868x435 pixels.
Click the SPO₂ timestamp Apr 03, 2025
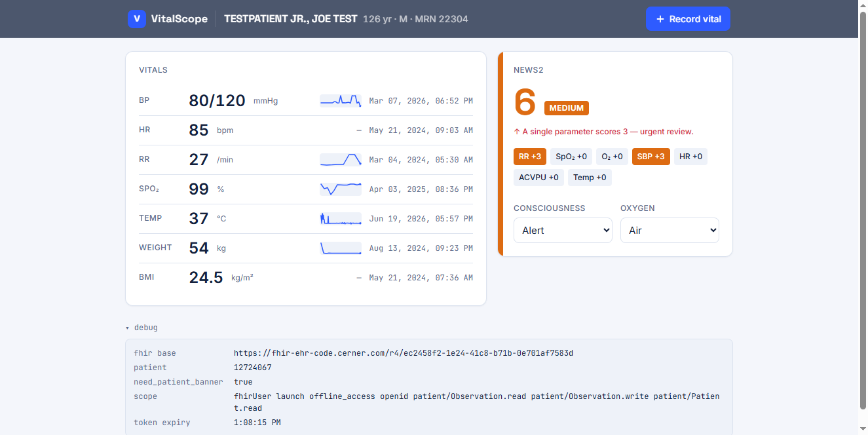click(x=421, y=189)
